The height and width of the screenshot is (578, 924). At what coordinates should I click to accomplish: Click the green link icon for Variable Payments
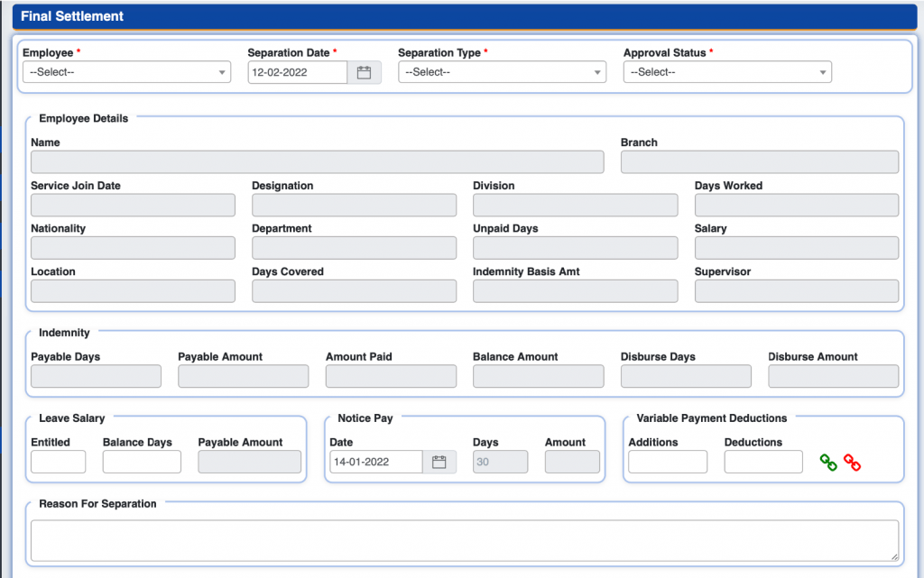828,462
